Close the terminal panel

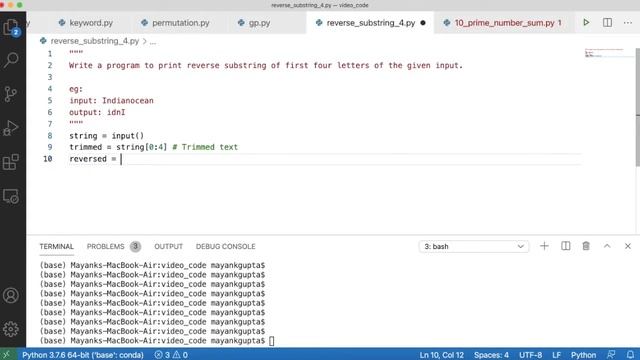click(628, 246)
